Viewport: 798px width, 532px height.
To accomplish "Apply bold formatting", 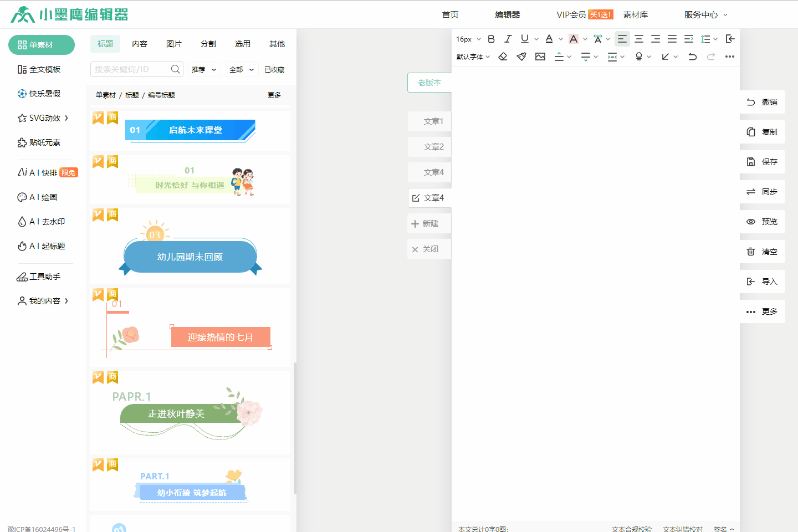I will 491,39.
